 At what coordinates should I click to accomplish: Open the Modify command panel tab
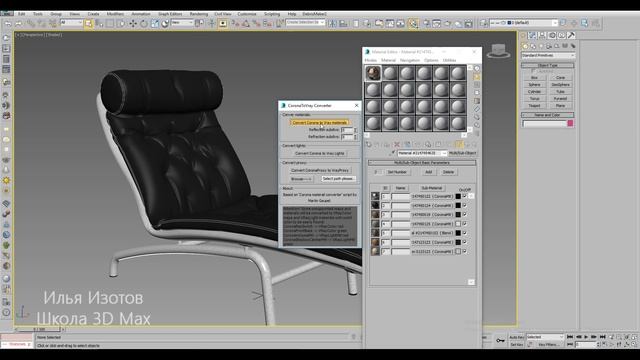(532, 36)
